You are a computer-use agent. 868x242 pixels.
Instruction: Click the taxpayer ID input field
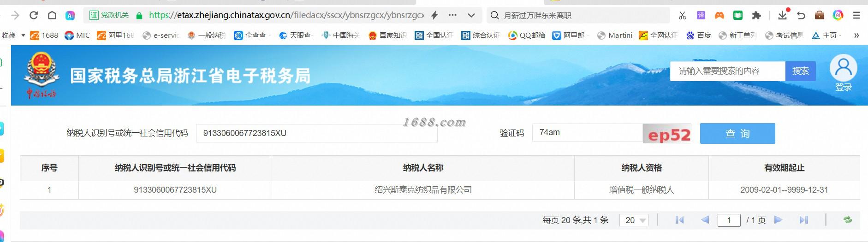click(316, 133)
